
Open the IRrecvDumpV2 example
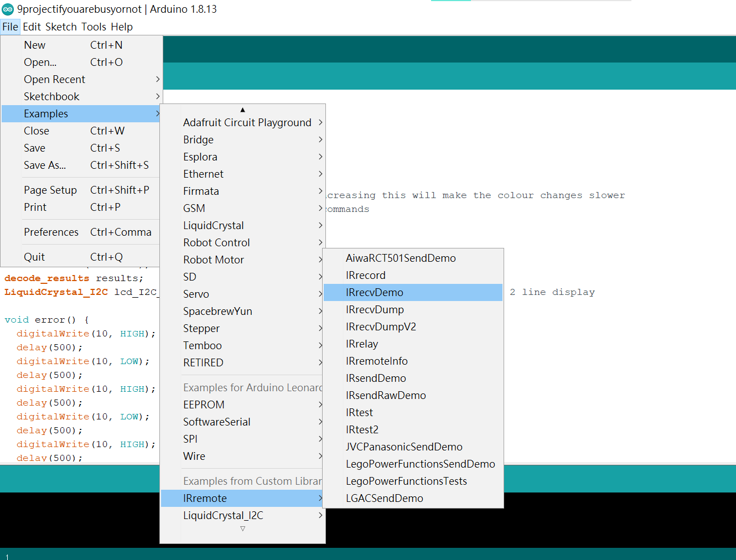pyautogui.click(x=413, y=326)
